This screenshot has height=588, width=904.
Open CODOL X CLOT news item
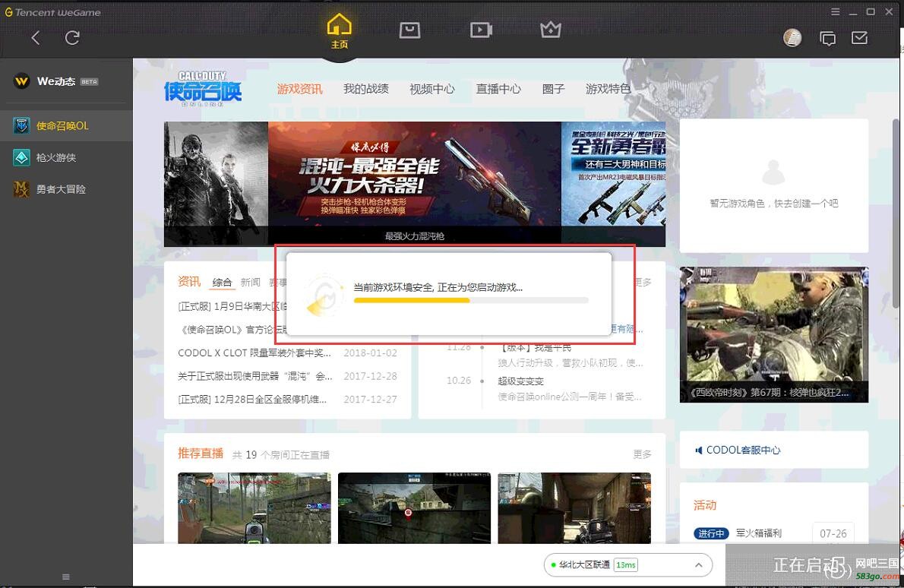pos(254,352)
